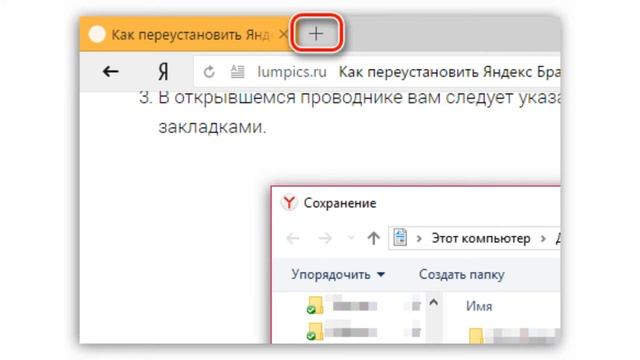640x360 pixels.
Task: Open the 'Упорядочить' dropdown menu
Action: [x=338, y=274]
